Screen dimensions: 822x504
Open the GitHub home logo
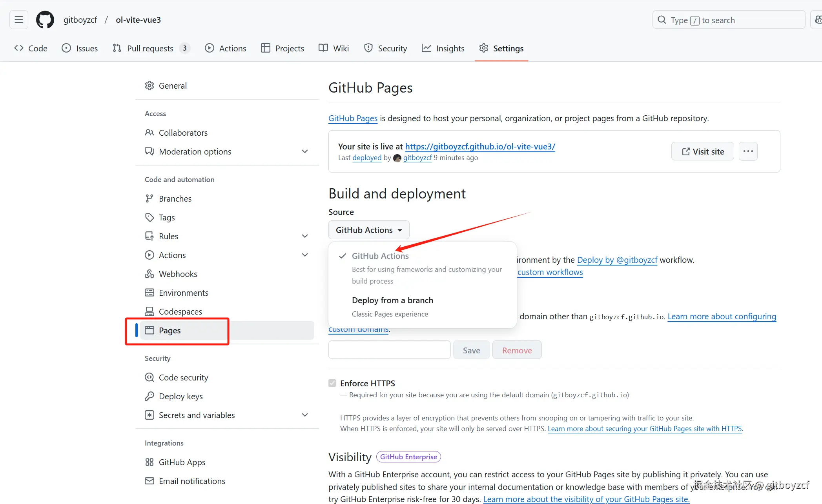coord(45,19)
